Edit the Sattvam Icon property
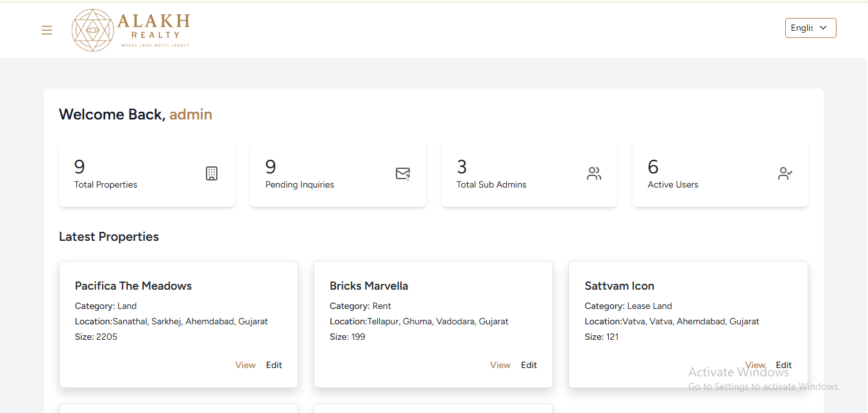 click(x=784, y=365)
